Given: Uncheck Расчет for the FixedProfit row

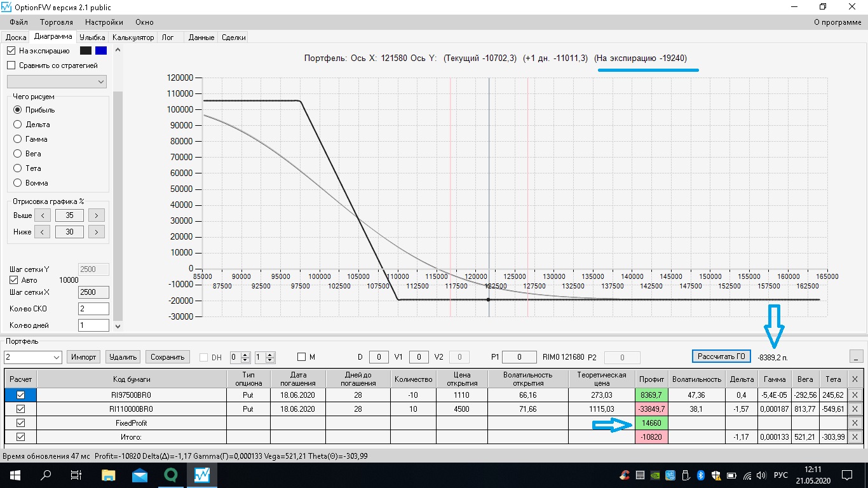Looking at the screenshot, I should point(20,423).
